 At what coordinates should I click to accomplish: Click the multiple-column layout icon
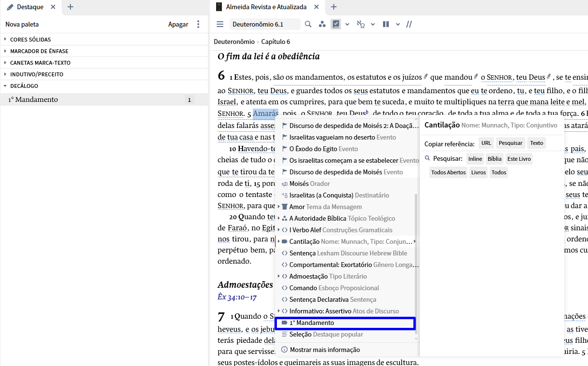click(386, 24)
